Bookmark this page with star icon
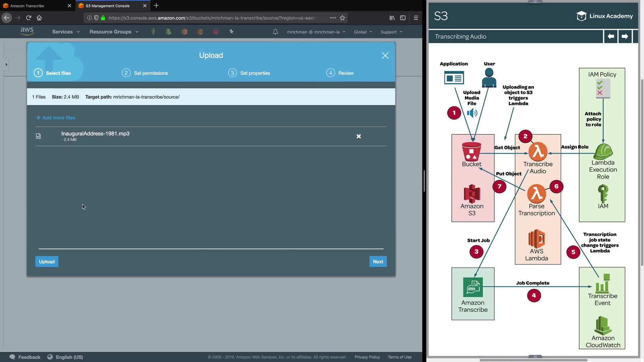 [x=342, y=18]
